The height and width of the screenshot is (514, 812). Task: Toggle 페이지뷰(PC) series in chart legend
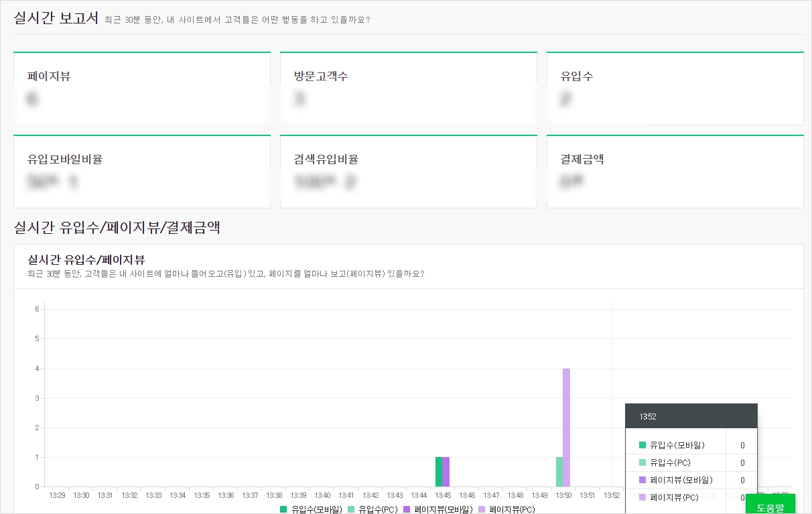[506, 509]
